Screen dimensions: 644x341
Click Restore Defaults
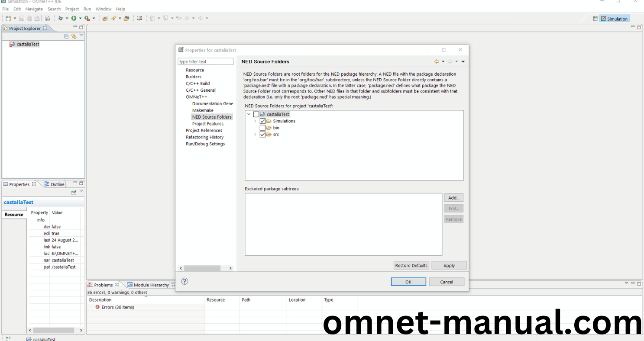tap(411, 265)
